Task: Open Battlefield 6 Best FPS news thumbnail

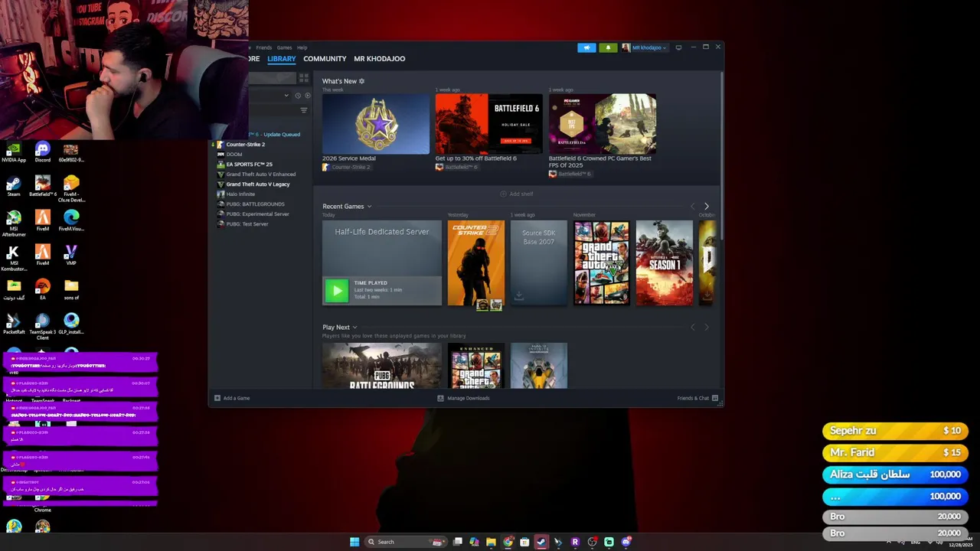Action: click(x=603, y=124)
